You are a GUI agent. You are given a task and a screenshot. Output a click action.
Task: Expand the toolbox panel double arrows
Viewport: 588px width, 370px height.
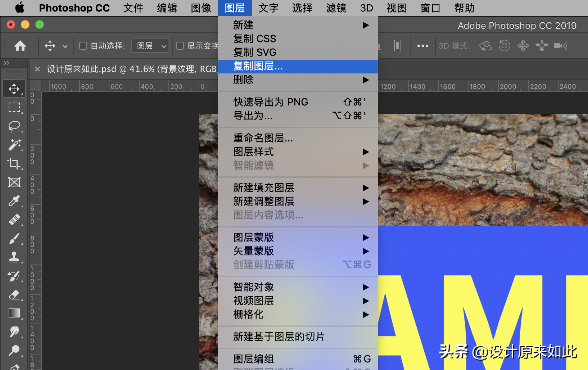point(6,63)
